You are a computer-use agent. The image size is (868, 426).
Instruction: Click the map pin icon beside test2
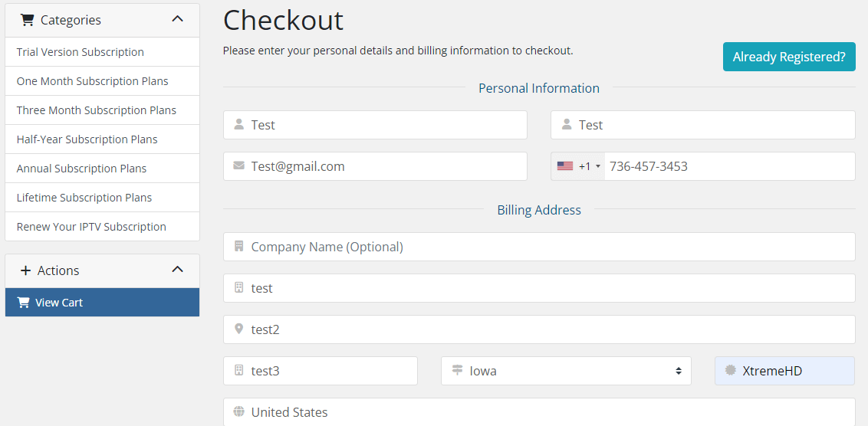point(238,329)
